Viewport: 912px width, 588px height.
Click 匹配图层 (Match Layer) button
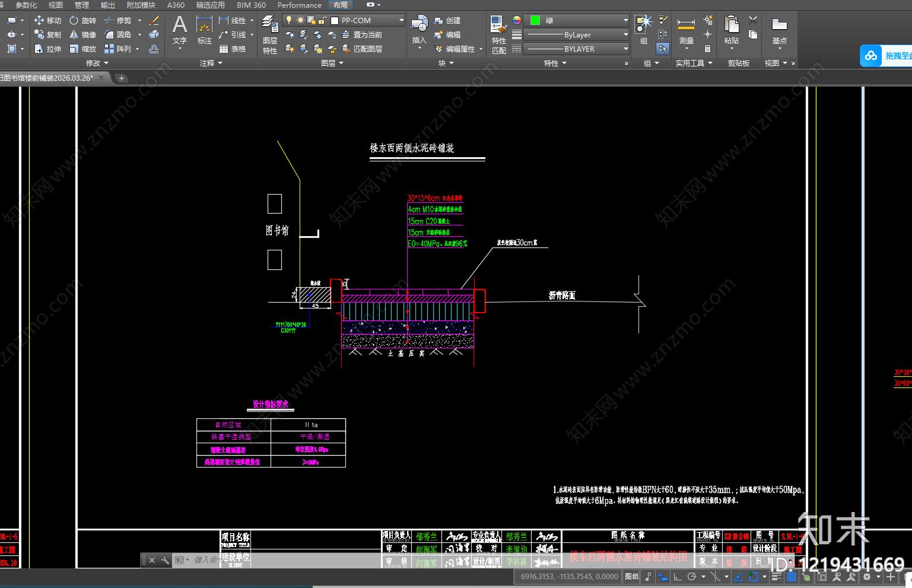[x=362, y=49]
